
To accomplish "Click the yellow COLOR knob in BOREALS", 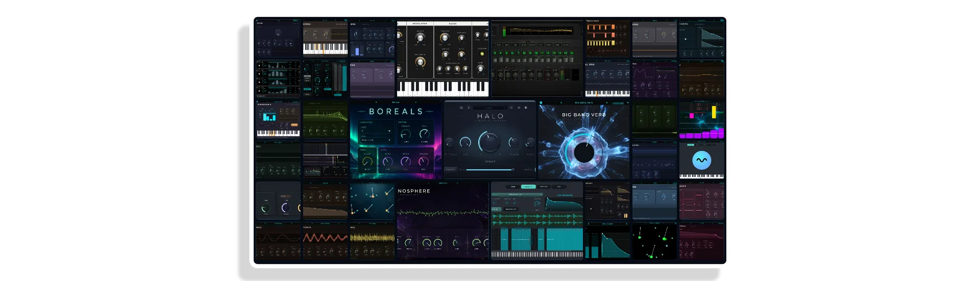I will (x=367, y=161).
